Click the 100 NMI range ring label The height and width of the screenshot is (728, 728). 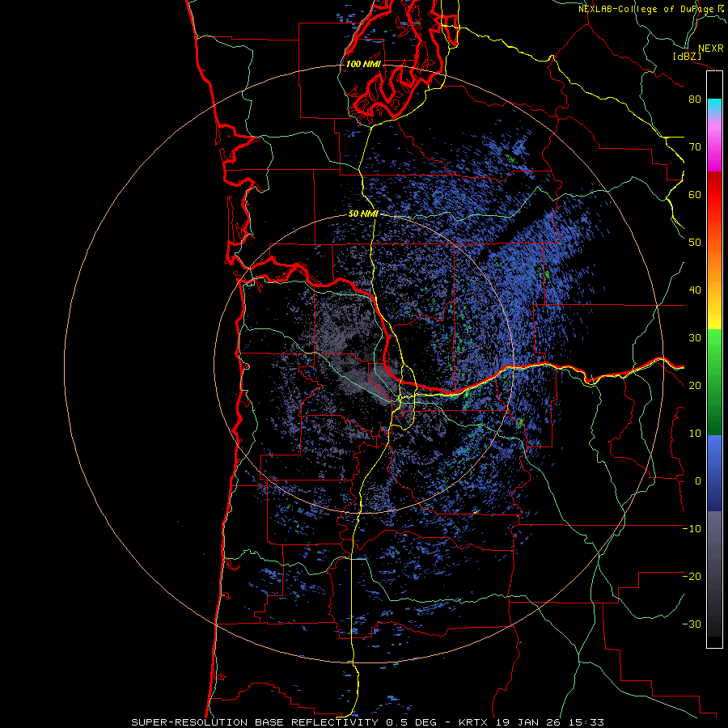363,64
